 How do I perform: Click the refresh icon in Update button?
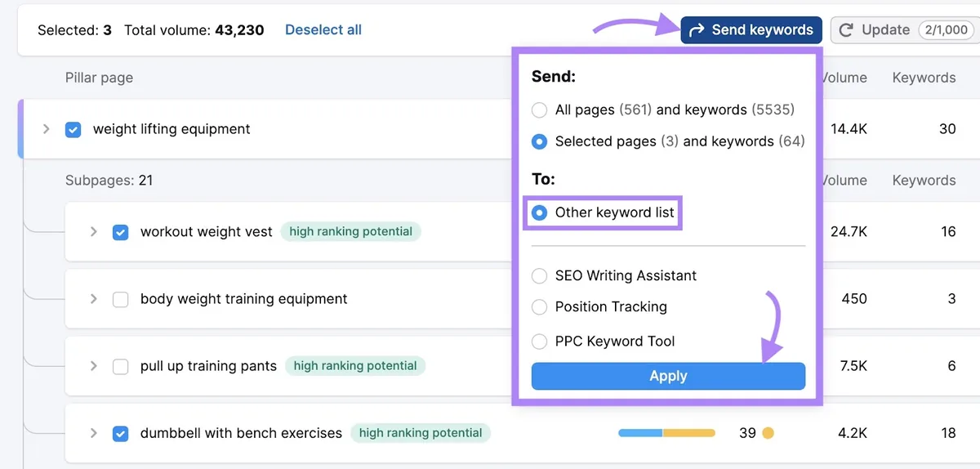point(847,30)
